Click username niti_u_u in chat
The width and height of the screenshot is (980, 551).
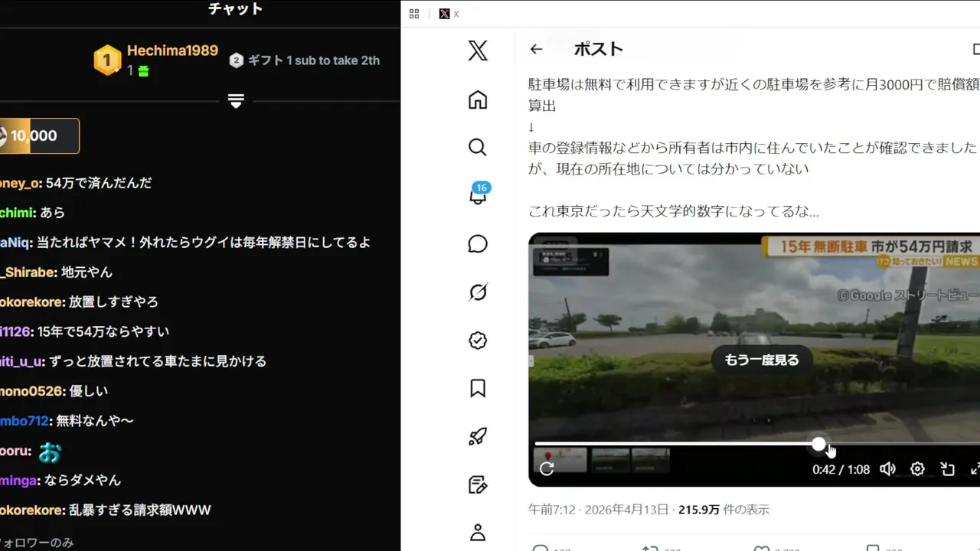(22, 362)
